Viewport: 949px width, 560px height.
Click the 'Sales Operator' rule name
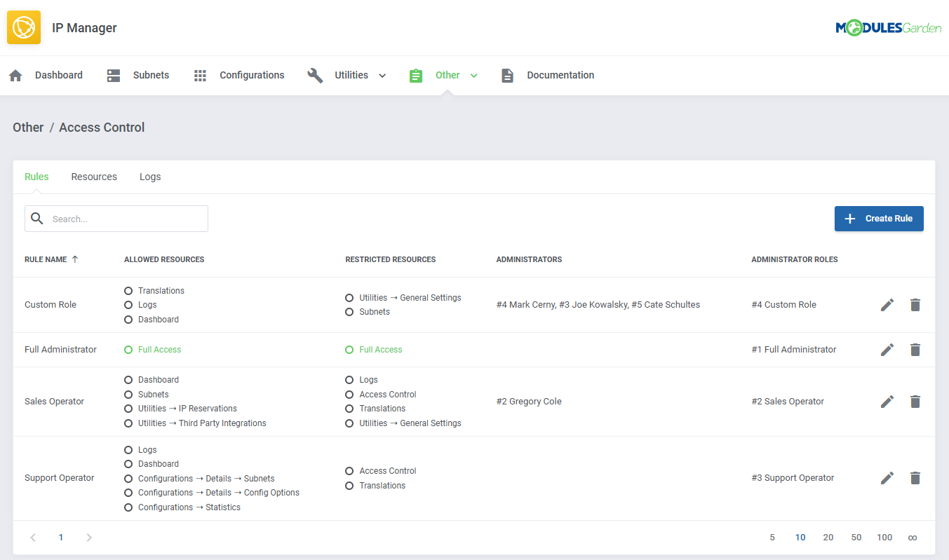click(x=54, y=402)
